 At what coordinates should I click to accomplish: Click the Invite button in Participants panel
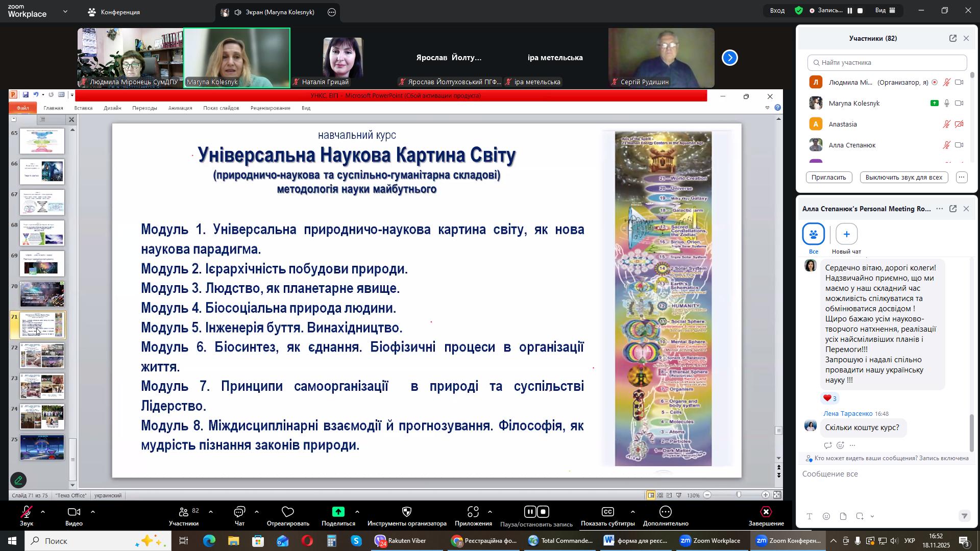829,178
